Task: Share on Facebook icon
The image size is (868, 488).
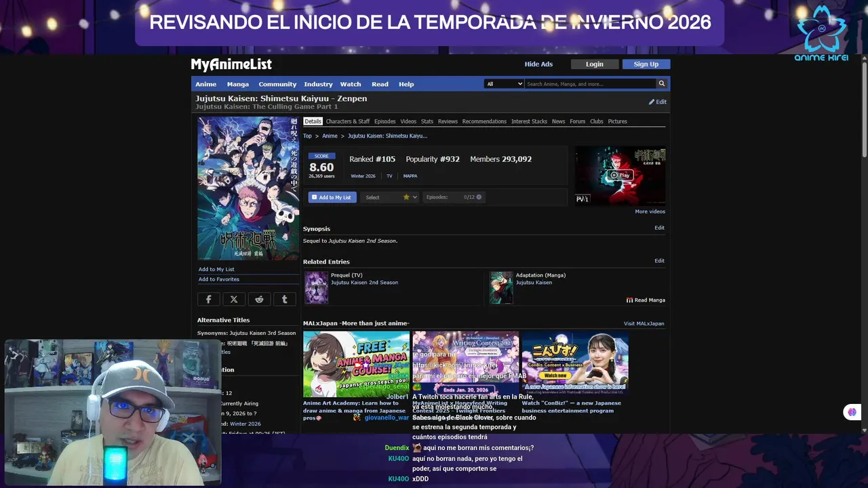Action: pyautogui.click(x=208, y=299)
